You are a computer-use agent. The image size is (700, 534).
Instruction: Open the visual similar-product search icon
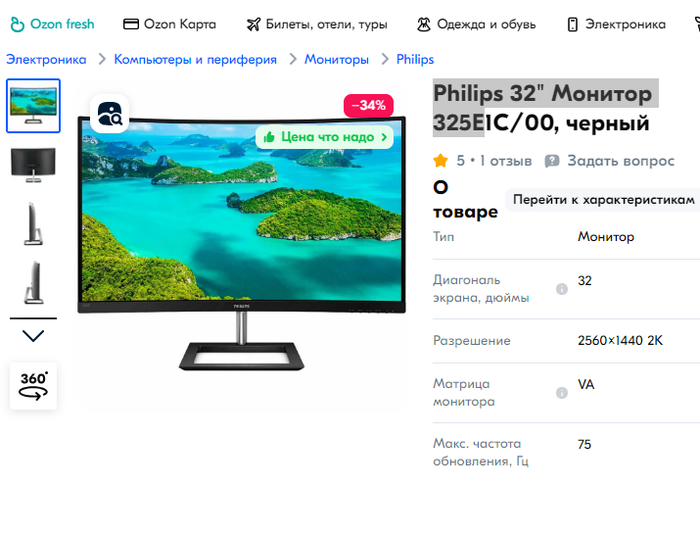point(110,114)
